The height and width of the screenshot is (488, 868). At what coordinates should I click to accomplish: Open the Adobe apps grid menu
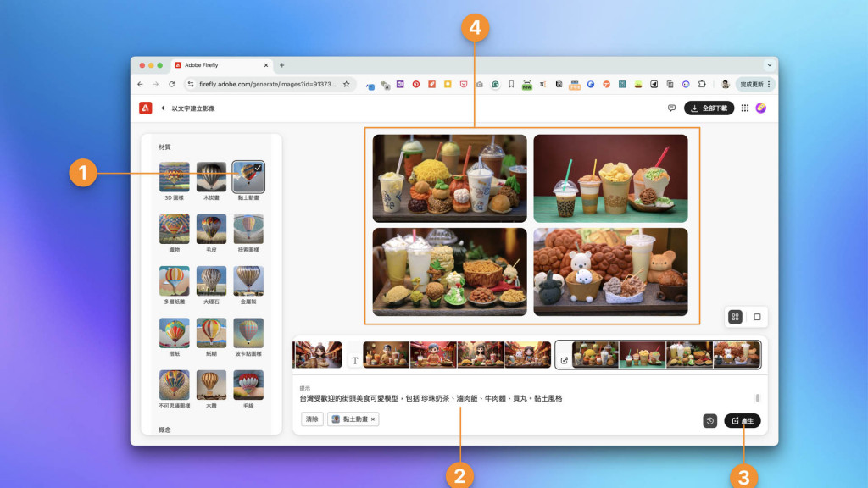[x=744, y=108]
